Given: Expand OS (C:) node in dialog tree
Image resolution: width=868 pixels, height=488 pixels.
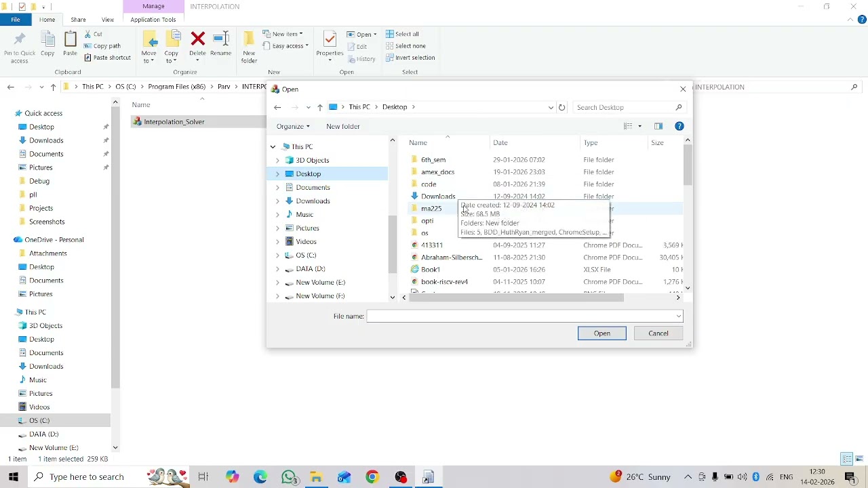Looking at the screenshot, I should (x=277, y=255).
